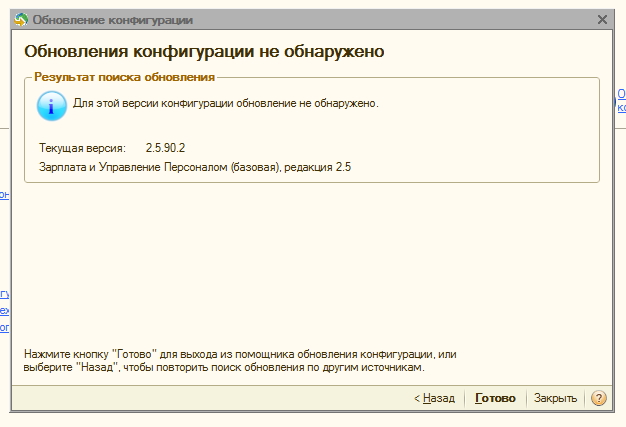The width and height of the screenshot is (626, 427).
Task: Click message "Для этой версии конфигурации обновление не обнаружено"
Action: pyautogui.click(x=226, y=103)
